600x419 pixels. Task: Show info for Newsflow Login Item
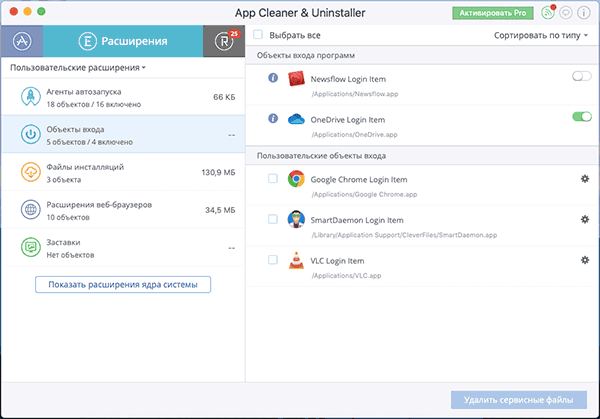(273, 78)
